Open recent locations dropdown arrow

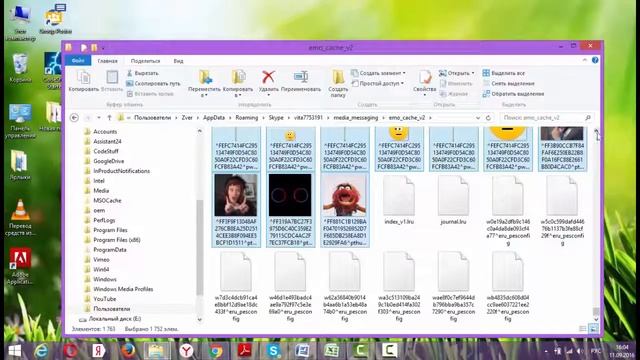99,118
